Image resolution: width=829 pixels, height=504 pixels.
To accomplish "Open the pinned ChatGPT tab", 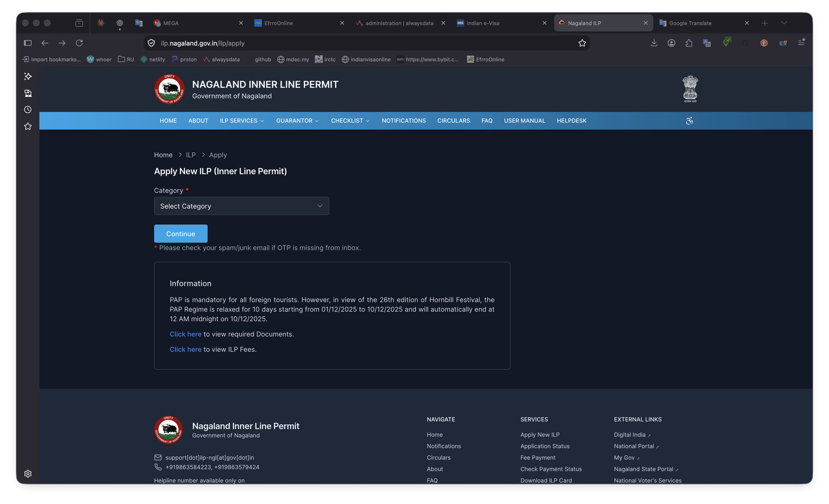I will click(120, 23).
